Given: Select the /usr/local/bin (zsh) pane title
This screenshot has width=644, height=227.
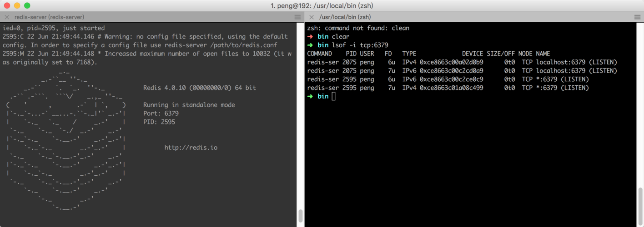Looking at the screenshot, I should pyautogui.click(x=345, y=17).
